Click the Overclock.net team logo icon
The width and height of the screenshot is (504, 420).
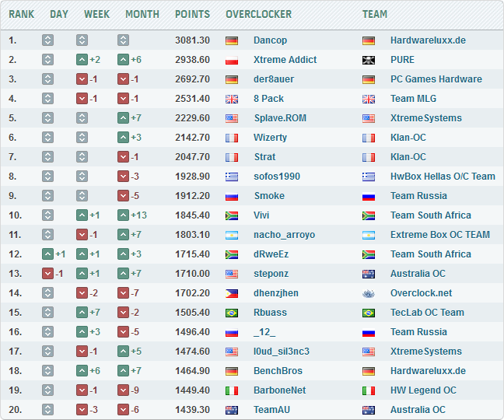click(369, 293)
